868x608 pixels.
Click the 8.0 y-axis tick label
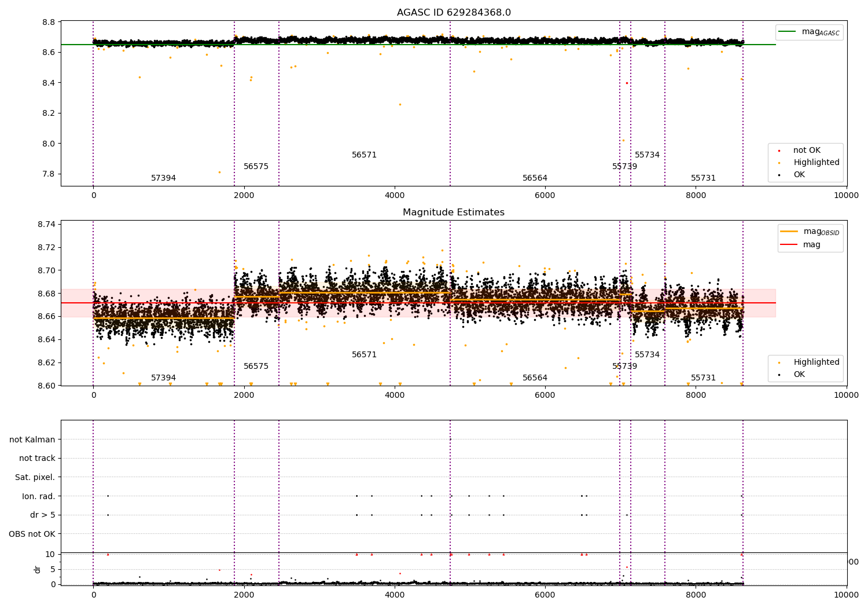(49, 144)
